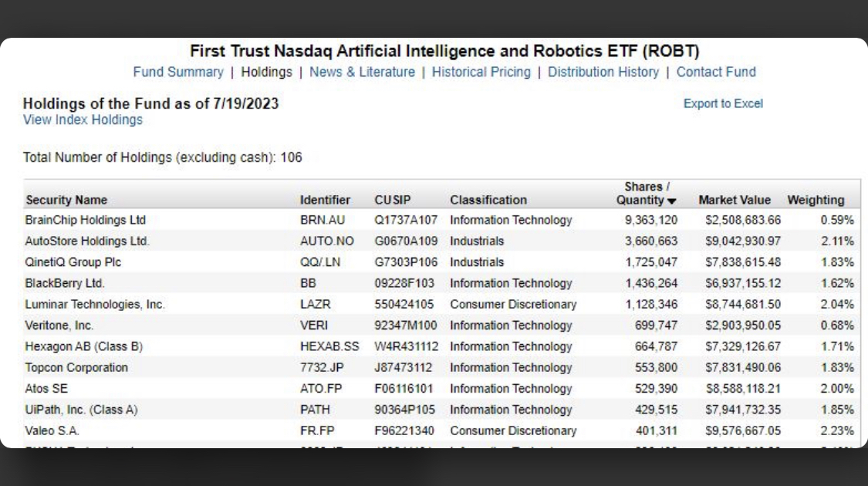
Task: Select the Holdings tab
Action: (266, 73)
